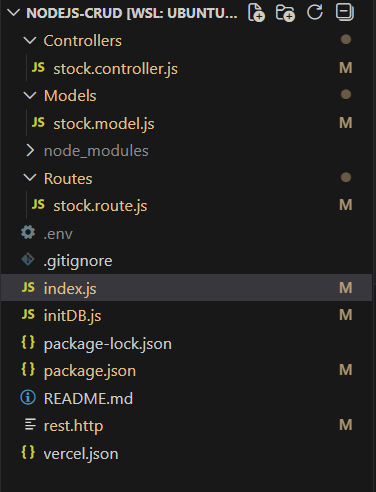Open the package-lock.json file
The width and height of the screenshot is (376, 492).
(x=108, y=344)
